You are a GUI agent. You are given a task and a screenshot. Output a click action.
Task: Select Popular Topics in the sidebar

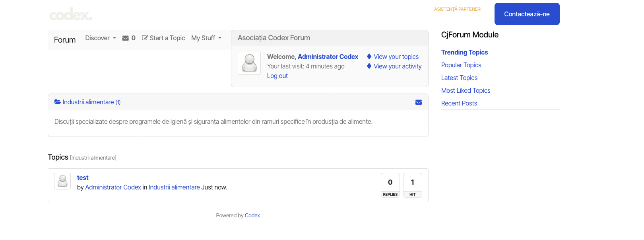(x=461, y=65)
